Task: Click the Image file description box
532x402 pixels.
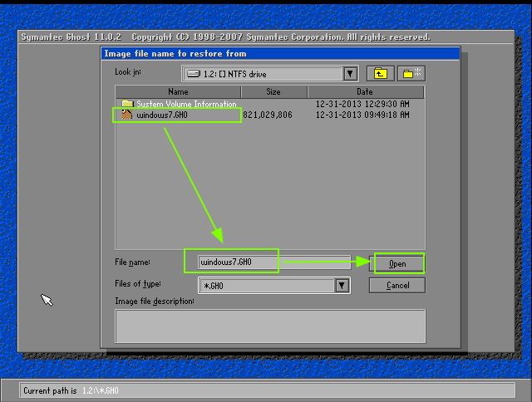Action: click(x=270, y=326)
